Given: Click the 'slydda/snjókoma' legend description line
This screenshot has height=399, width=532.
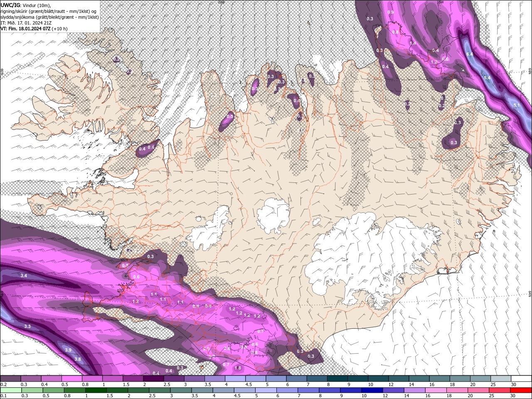Looking at the screenshot, I should [49, 17].
